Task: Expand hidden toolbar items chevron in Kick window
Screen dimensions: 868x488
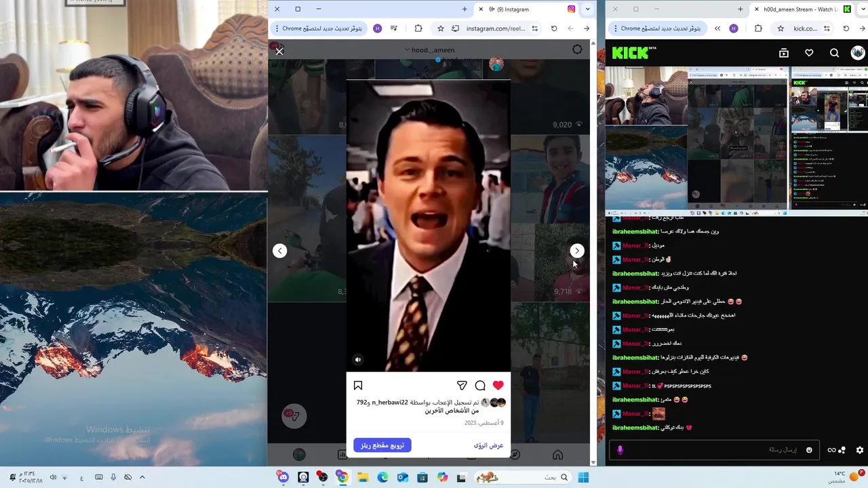Action: [717, 28]
